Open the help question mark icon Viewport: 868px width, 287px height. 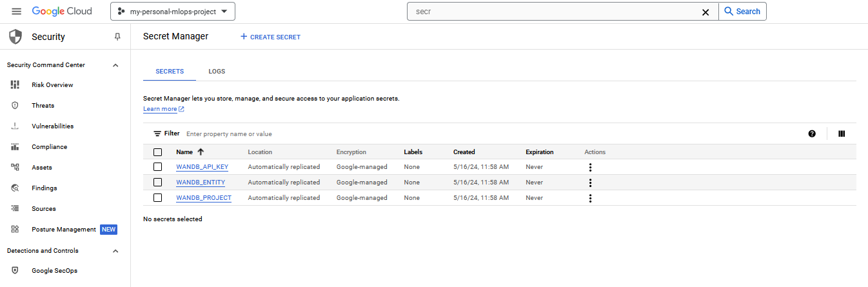pos(812,134)
